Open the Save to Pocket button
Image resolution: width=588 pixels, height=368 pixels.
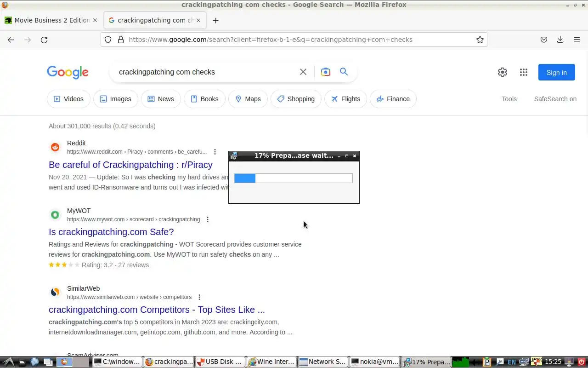[544, 40]
